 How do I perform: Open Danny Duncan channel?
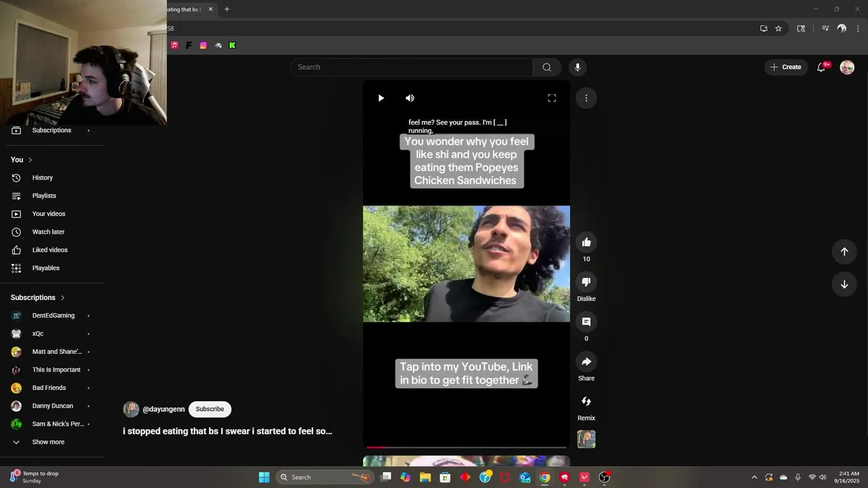(52, 406)
